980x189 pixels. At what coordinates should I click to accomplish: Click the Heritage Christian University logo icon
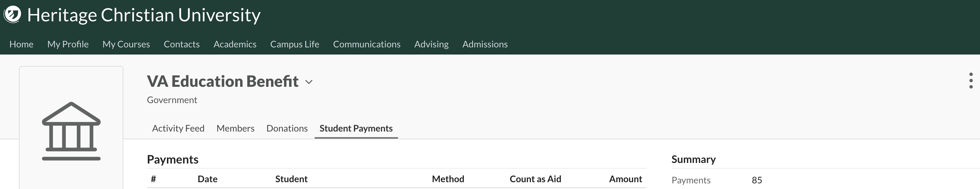tap(12, 15)
